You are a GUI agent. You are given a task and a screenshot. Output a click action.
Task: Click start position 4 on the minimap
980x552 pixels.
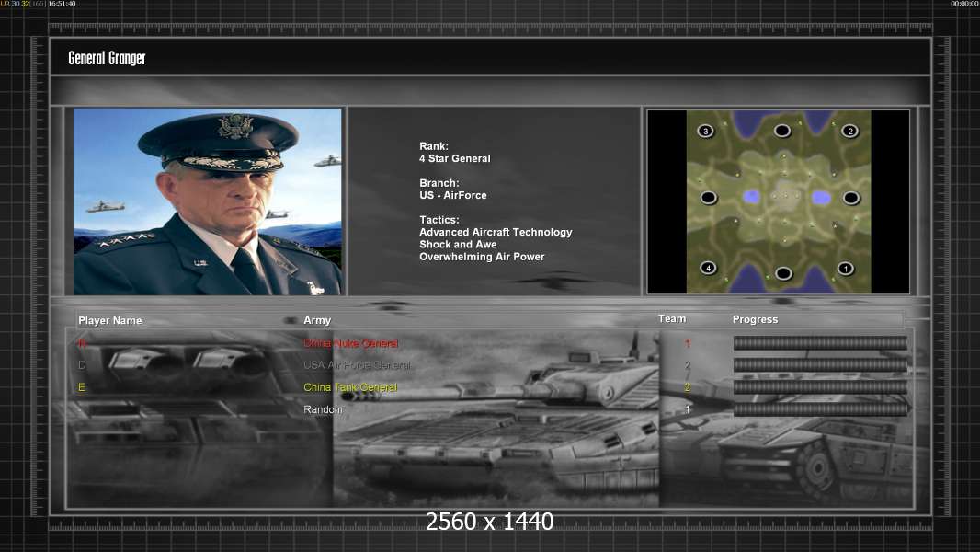click(708, 269)
